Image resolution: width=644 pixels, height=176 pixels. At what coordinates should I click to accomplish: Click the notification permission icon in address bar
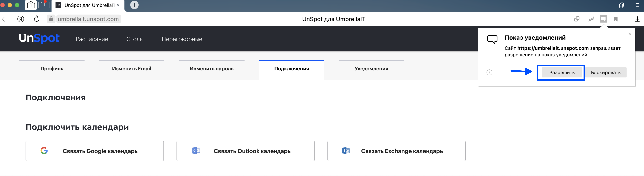(x=603, y=19)
